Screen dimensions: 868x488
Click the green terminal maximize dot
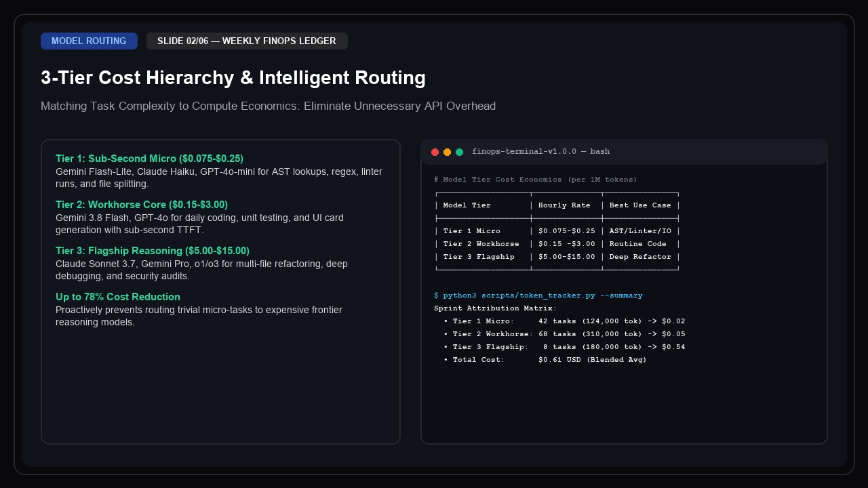coord(459,152)
